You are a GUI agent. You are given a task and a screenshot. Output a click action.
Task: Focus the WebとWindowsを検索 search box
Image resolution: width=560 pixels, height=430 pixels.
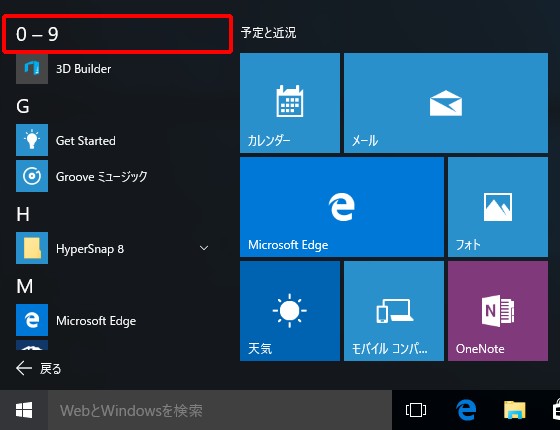[x=220, y=410]
